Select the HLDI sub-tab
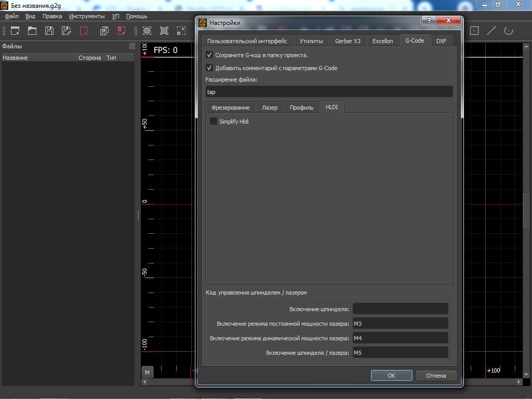Image resolution: width=532 pixels, height=399 pixels. 332,107
